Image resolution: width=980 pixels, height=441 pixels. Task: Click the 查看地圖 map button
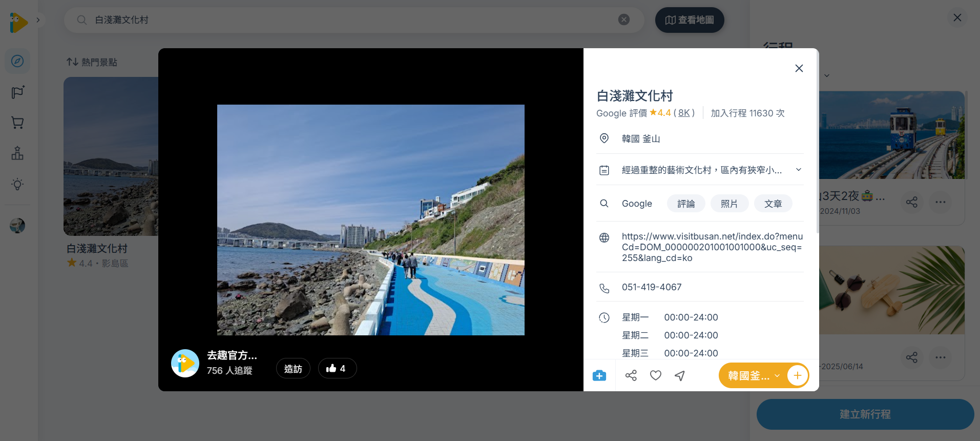tap(690, 20)
